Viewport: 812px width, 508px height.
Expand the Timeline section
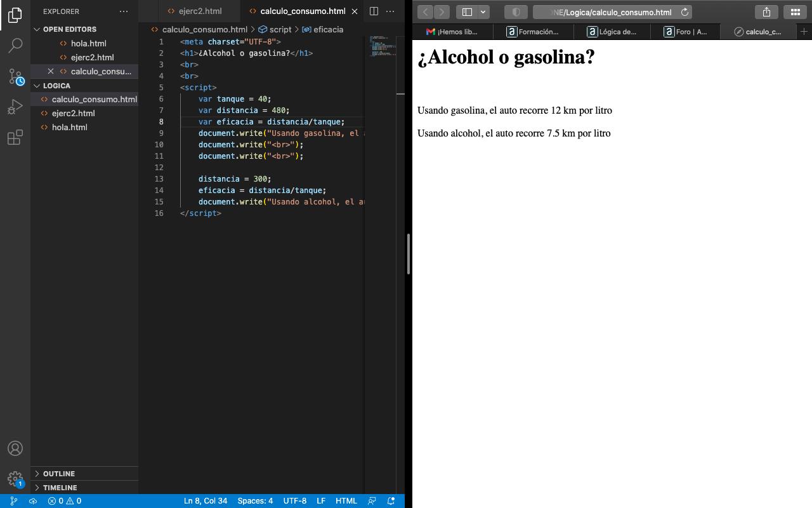tap(84, 488)
